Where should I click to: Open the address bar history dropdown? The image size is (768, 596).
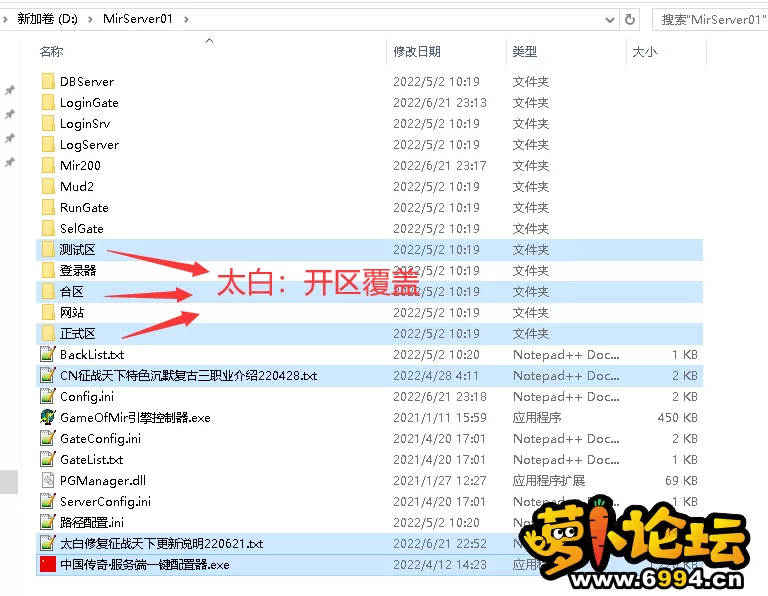610,20
